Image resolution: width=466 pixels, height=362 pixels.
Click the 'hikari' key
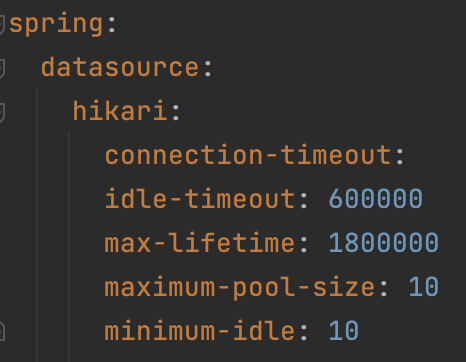(x=120, y=111)
